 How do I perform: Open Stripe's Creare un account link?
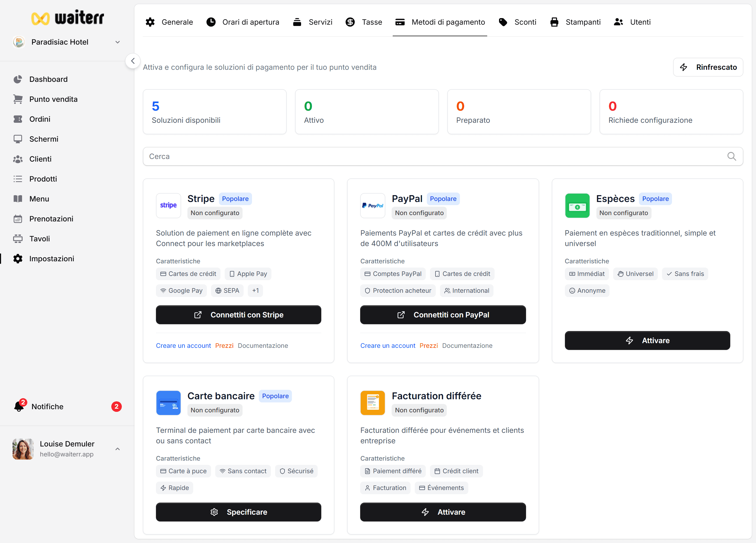point(183,346)
